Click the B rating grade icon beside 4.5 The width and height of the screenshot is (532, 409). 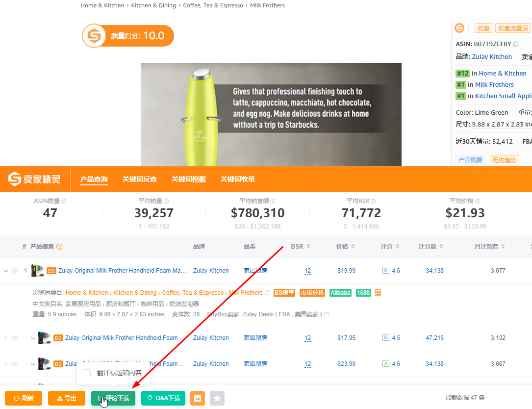click(386, 338)
